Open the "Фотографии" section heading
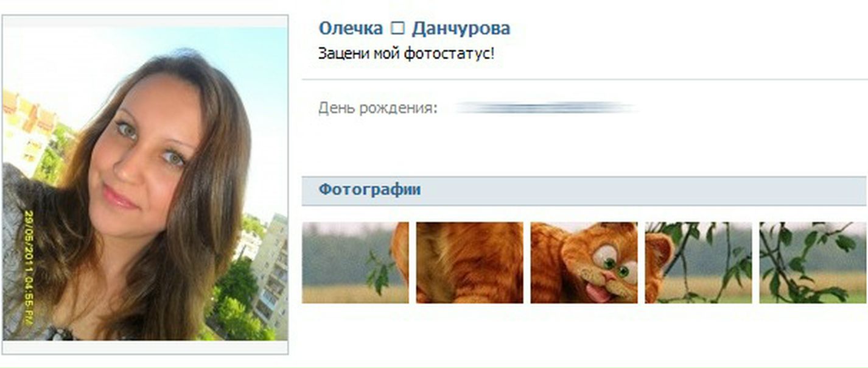Image resolution: width=868 pixels, height=368 pixels. coord(369,189)
